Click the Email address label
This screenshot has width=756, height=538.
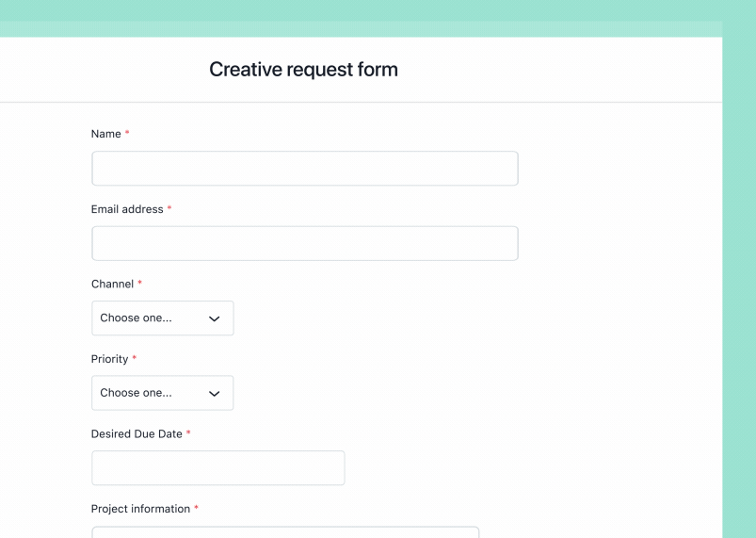coord(127,209)
